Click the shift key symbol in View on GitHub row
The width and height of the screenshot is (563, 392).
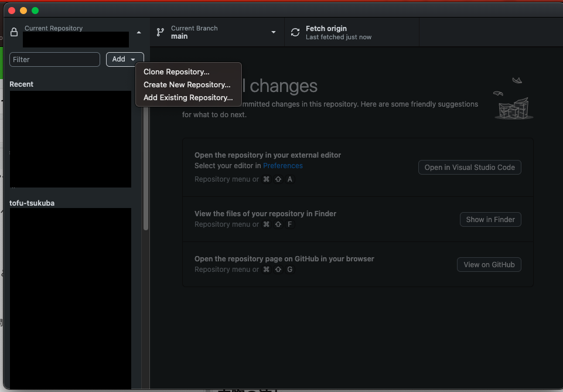pos(278,269)
